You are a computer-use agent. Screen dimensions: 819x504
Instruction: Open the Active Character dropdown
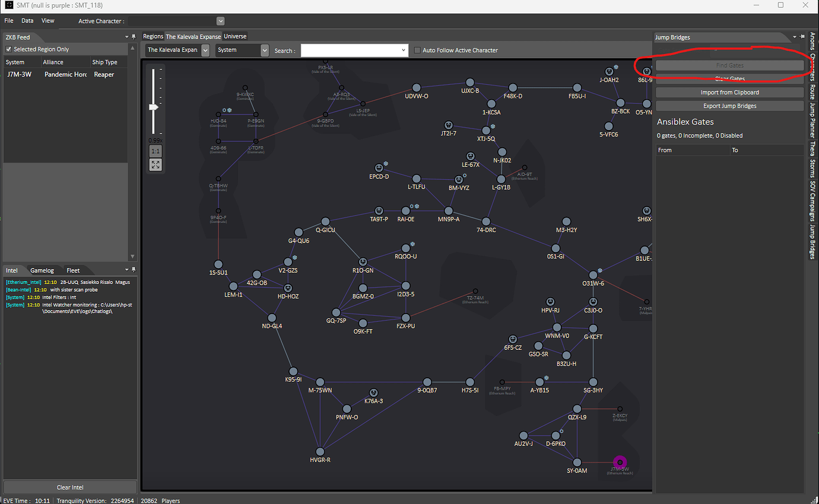[219, 20]
